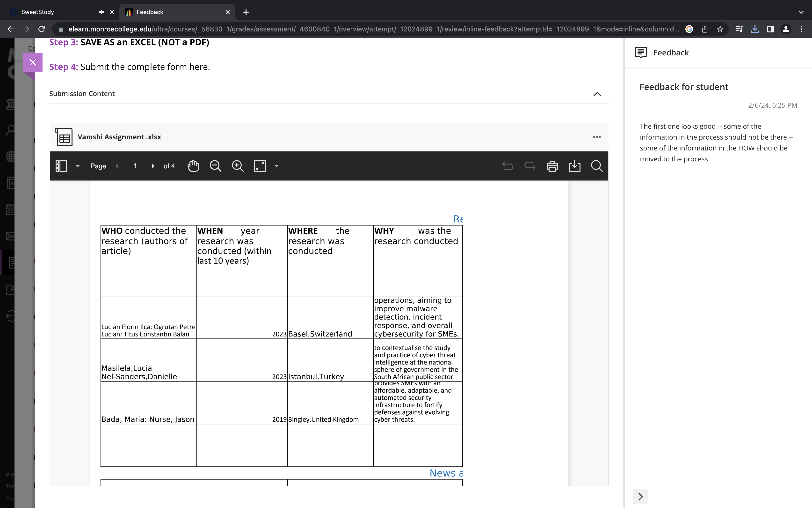Screen dimensions: 812x508
Task: Share this page using share icon
Action: [705, 29]
